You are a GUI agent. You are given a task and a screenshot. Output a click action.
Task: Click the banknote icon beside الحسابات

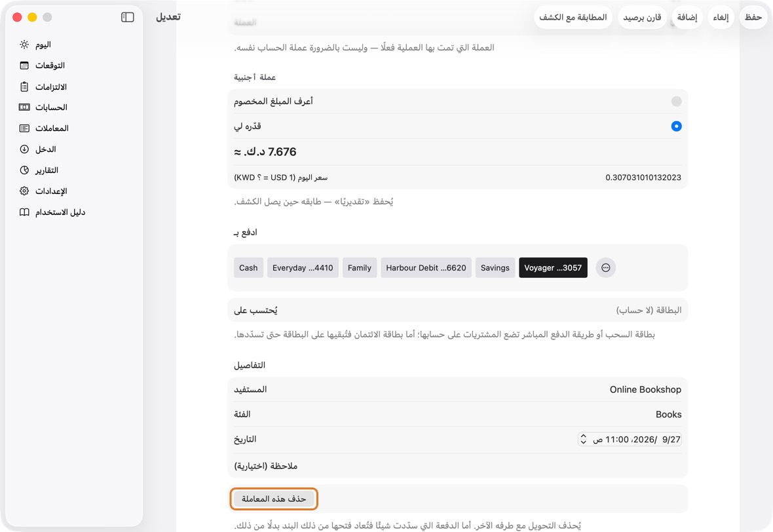(x=24, y=107)
